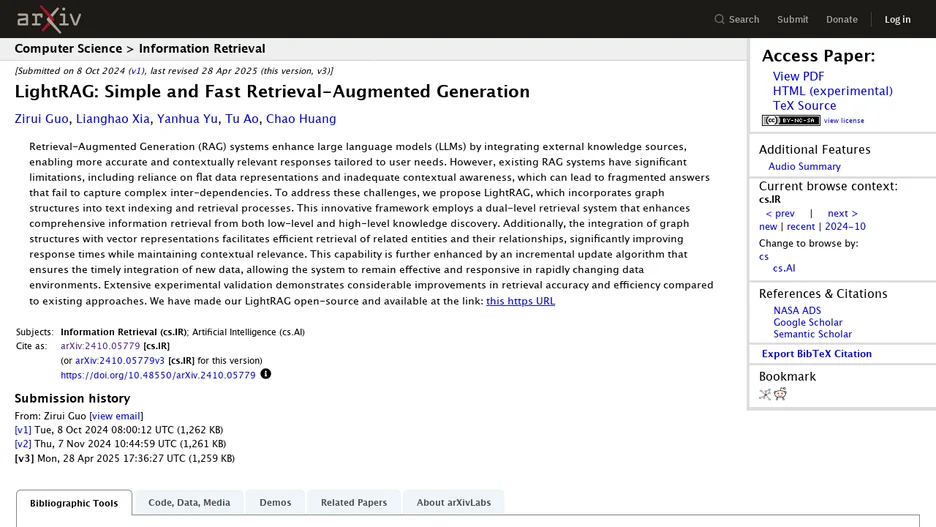
Task: Click Export BibTeX Citation
Action: (816, 354)
